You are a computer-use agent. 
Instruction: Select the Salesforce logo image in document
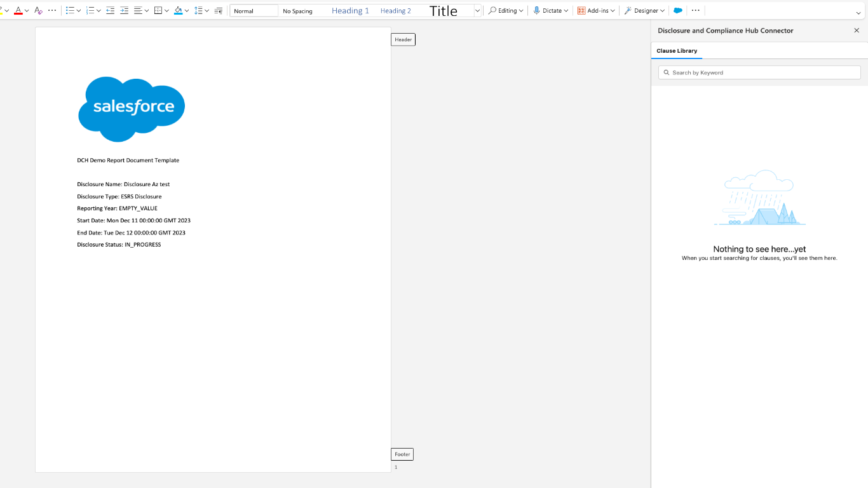132,109
